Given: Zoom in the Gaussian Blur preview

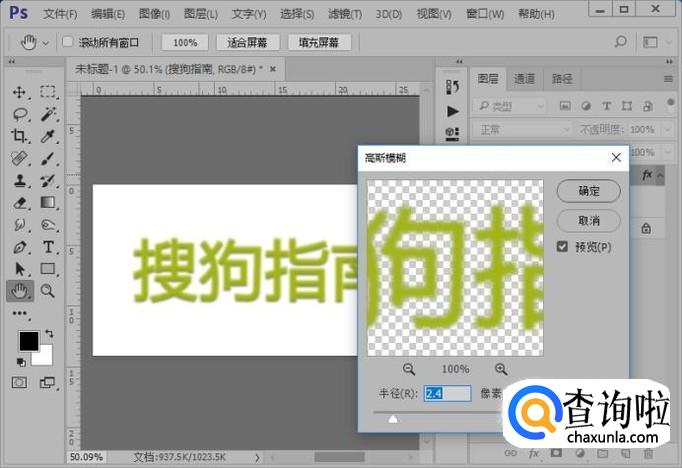Looking at the screenshot, I should 501,369.
